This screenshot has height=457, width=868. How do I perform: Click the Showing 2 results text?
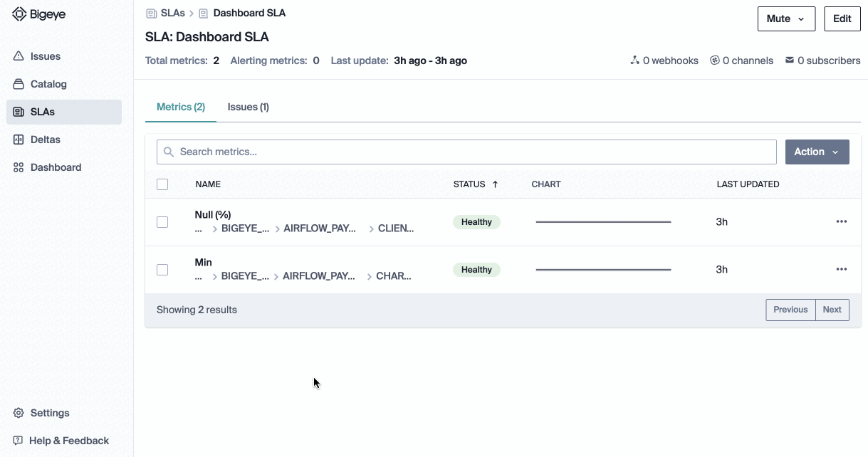pyautogui.click(x=197, y=310)
